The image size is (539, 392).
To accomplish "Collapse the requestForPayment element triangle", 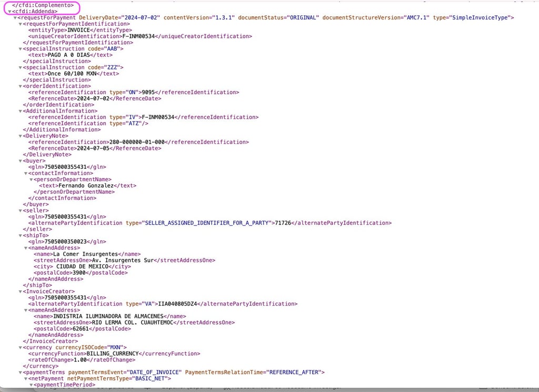I will (x=15, y=18).
